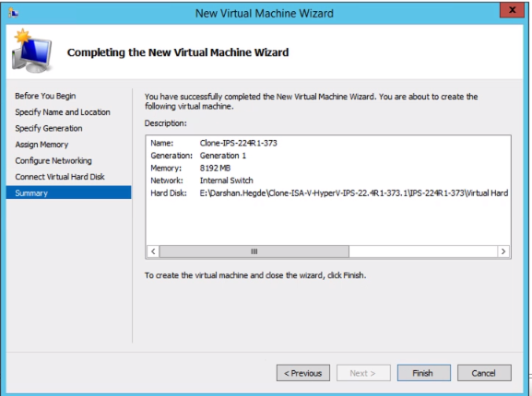The image size is (532, 396).
Task: Click the computer monitor wizard icon
Action: coord(31,51)
